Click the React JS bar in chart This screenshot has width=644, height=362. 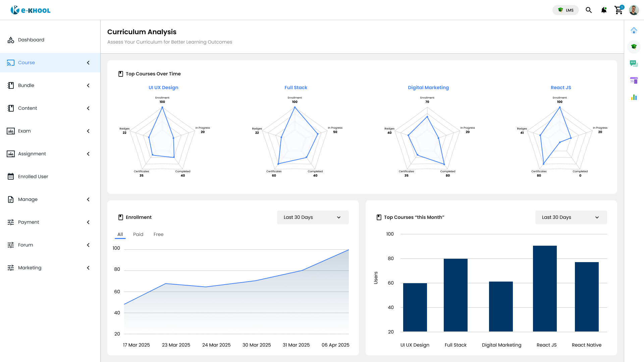pyautogui.click(x=545, y=288)
